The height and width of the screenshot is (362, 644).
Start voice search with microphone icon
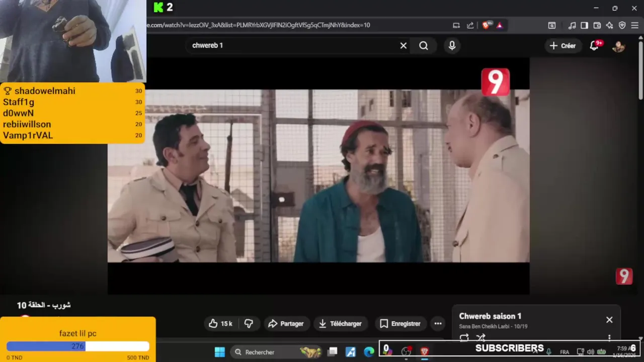click(452, 45)
